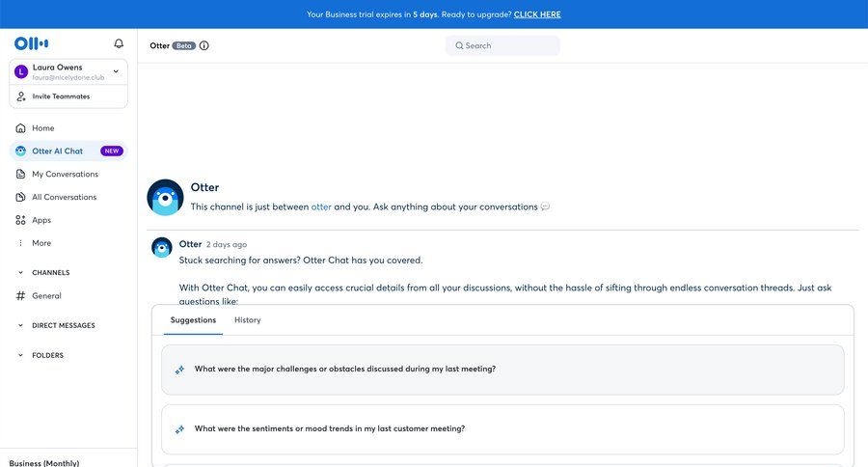Click sparkle icon beside sentiments suggestion
868x467 pixels.
coord(179,429)
